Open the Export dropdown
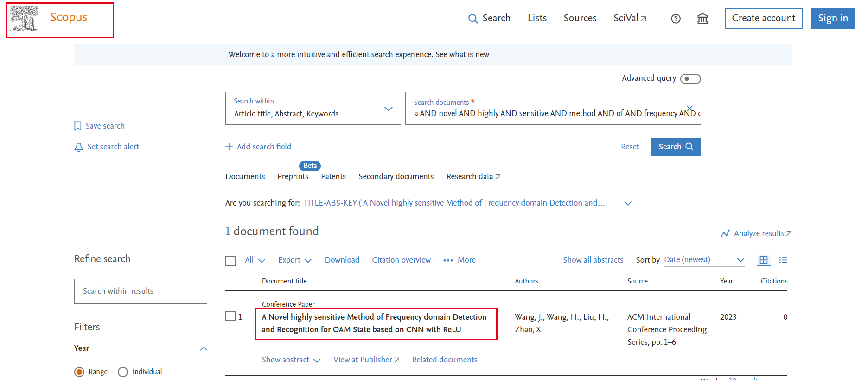Viewport: 868px width, 380px height. pyautogui.click(x=295, y=260)
